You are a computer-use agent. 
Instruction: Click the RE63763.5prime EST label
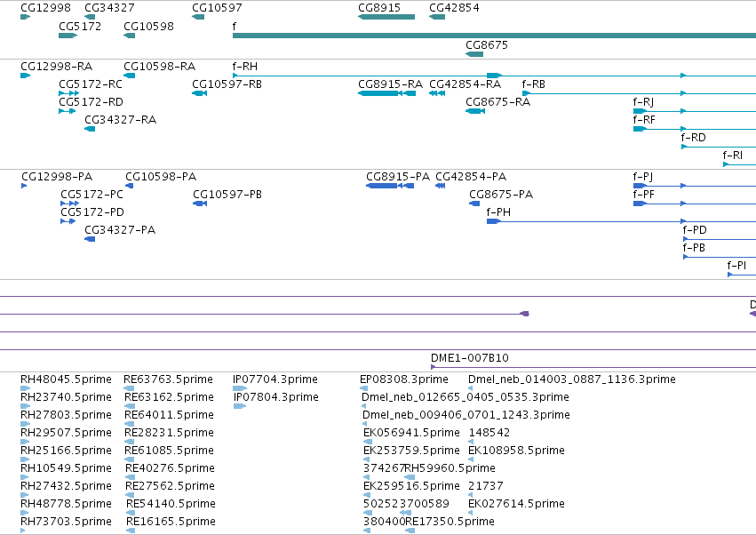pyautogui.click(x=168, y=379)
